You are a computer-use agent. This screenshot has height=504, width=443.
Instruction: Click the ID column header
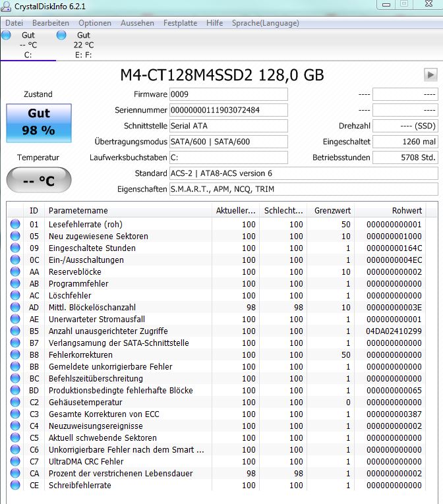pos(34,211)
